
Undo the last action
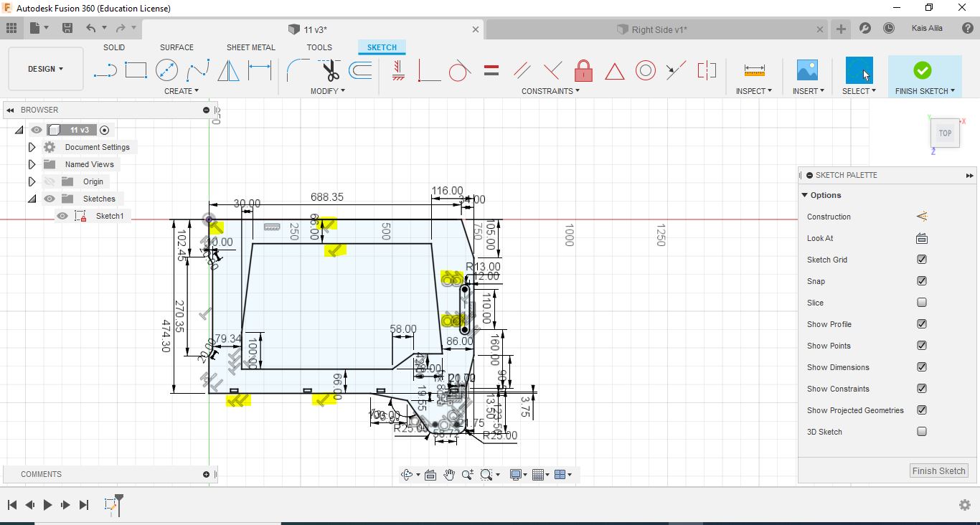click(90, 28)
